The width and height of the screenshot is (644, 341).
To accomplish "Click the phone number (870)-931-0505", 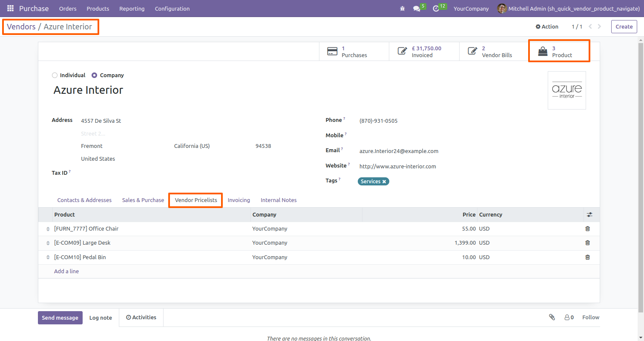I will (x=379, y=121).
